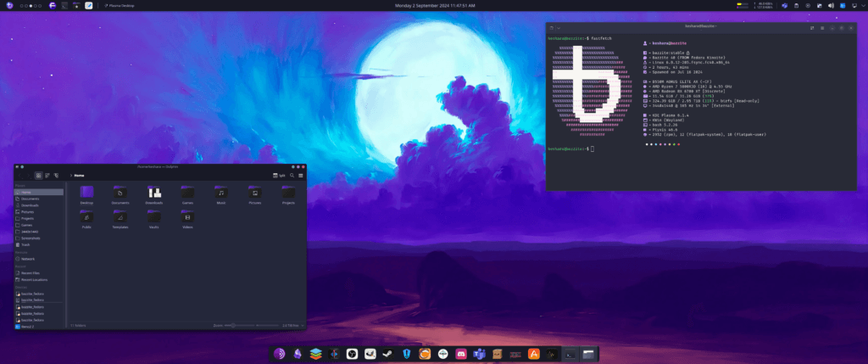Click the breadcrumb chevron before Home in Dolphin

coord(71,175)
